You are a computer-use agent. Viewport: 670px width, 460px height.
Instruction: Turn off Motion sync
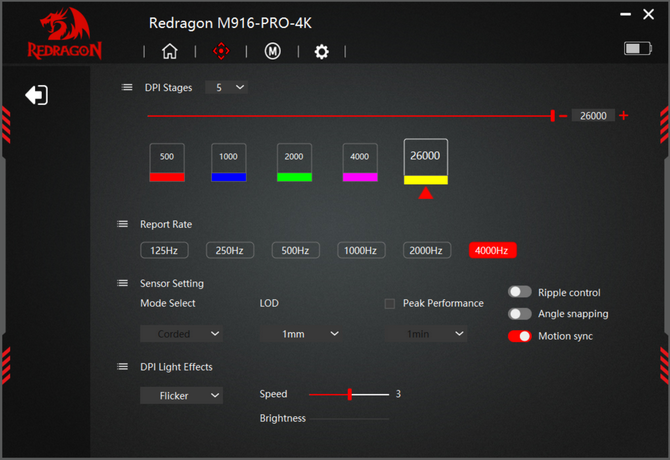pos(520,336)
